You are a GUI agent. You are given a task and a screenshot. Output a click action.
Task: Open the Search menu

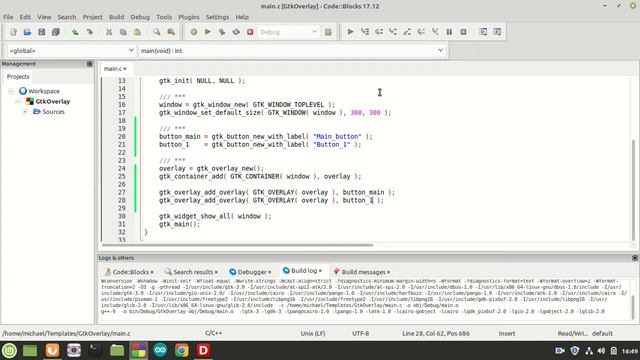pyautogui.click(x=67, y=17)
